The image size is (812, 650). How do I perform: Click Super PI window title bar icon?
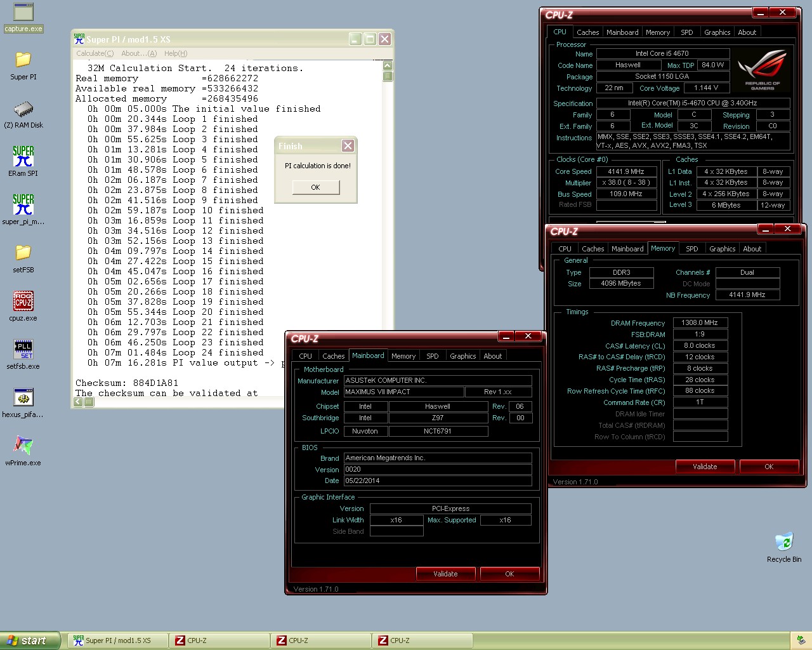pyautogui.click(x=79, y=39)
